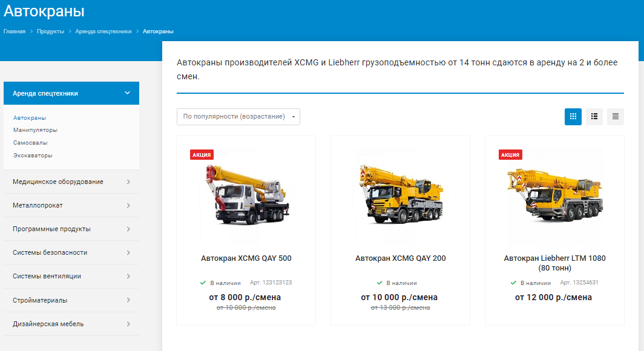Go to Продукты breadcrumb link

click(50, 31)
